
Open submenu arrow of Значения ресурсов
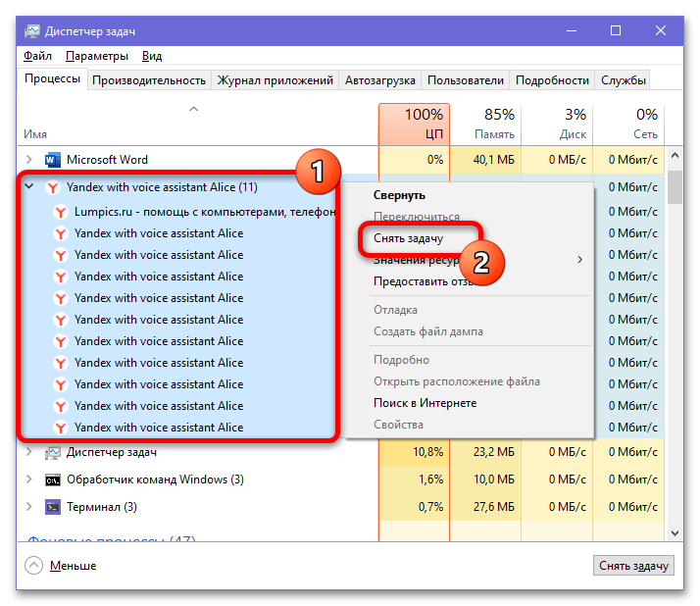pyautogui.click(x=579, y=260)
